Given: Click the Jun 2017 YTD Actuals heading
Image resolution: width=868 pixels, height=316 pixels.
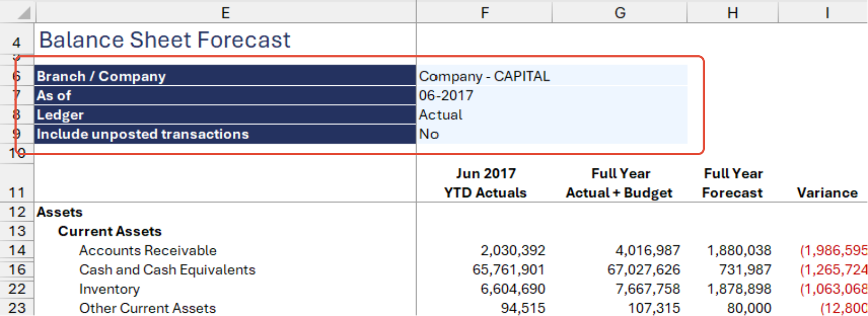Looking at the screenshot, I should [x=485, y=183].
